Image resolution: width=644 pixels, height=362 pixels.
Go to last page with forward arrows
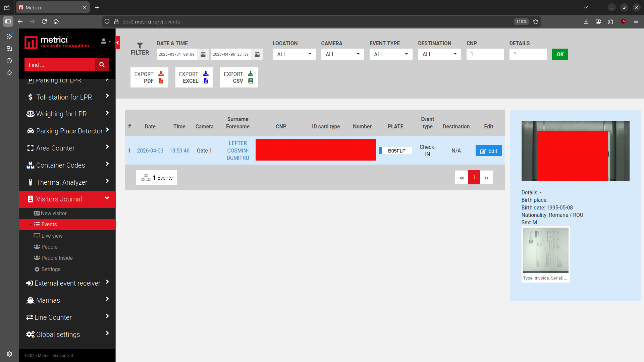coord(487,178)
